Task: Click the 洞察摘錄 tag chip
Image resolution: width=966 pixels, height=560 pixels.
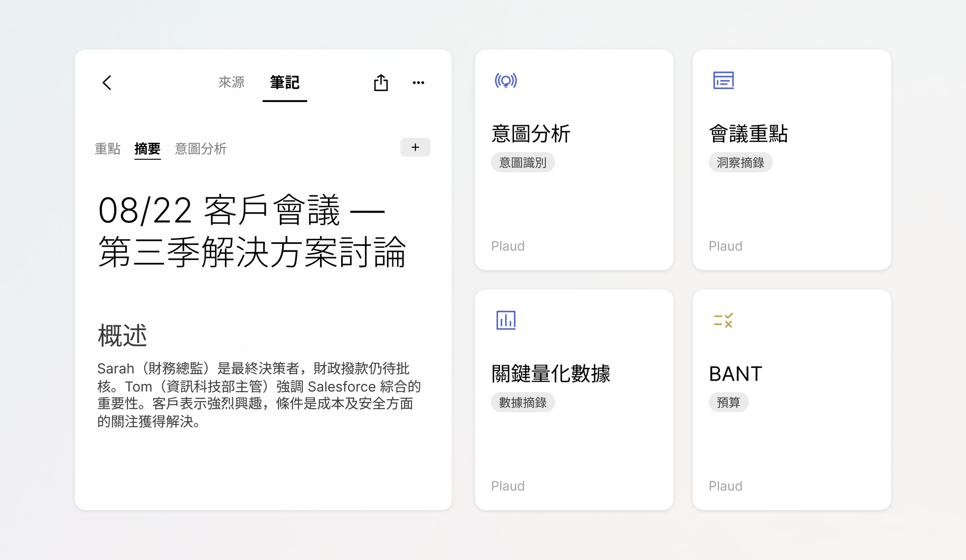Action: pos(740,162)
